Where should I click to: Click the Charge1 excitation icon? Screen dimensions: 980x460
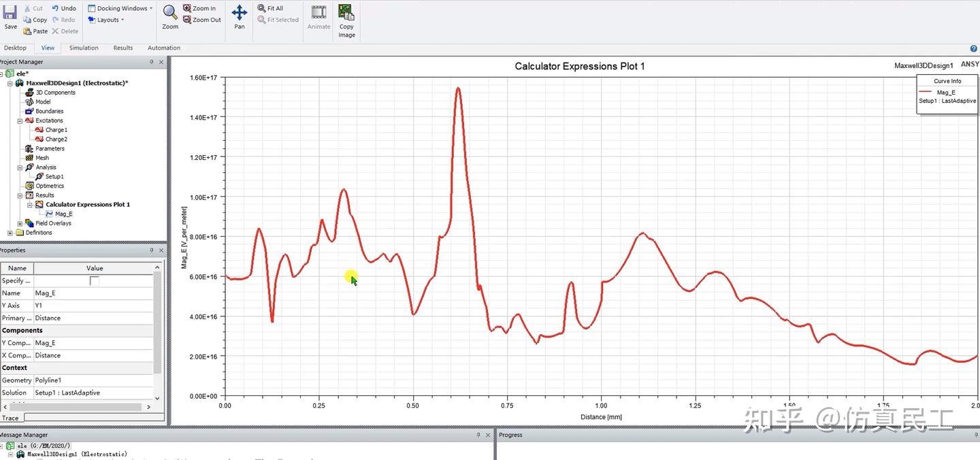point(39,129)
